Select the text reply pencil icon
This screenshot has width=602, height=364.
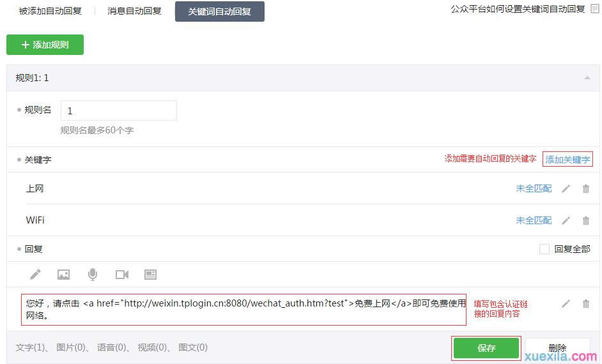(x=35, y=275)
